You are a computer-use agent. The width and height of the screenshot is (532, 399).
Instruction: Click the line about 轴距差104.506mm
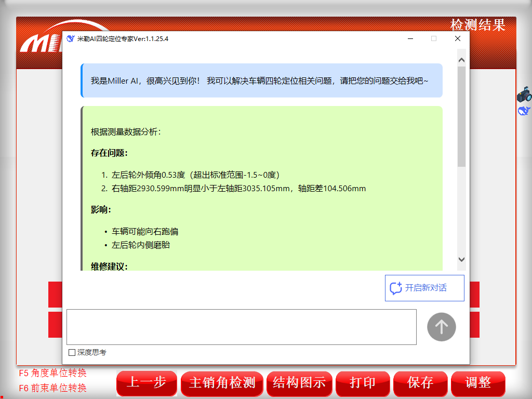[238, 189]
